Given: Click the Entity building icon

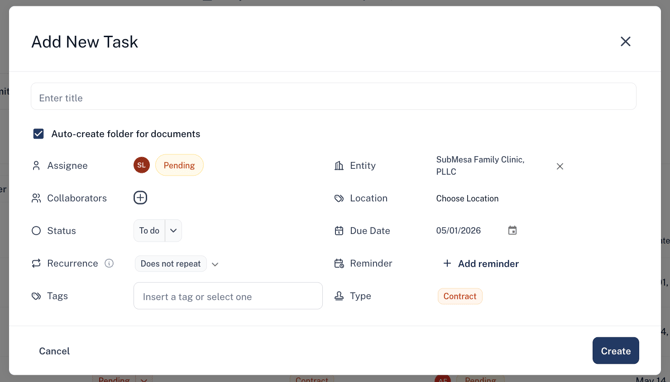Looking at the screenshot, I should point(339,165).
